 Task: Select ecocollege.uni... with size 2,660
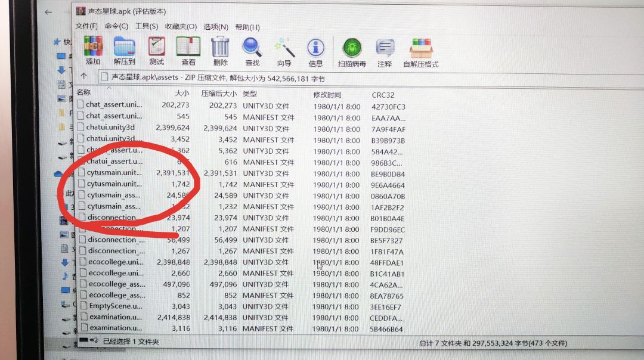pos(116,273)
